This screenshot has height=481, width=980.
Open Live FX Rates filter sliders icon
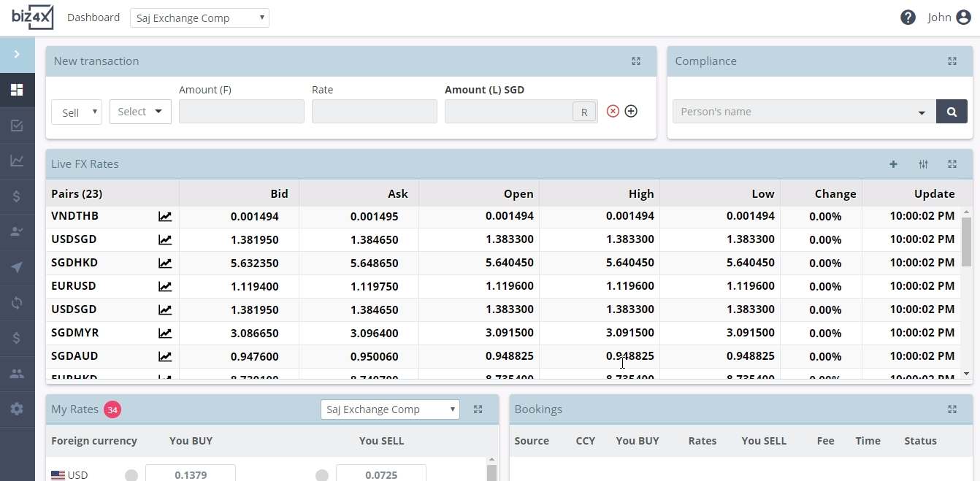[923, 164]
